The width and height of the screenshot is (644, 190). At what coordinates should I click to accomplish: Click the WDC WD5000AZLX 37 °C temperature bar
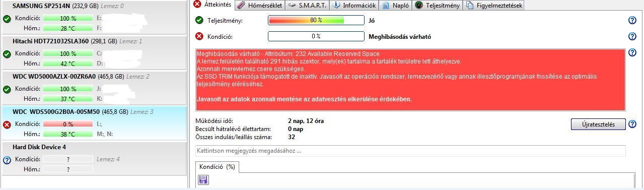click(68, 99)
